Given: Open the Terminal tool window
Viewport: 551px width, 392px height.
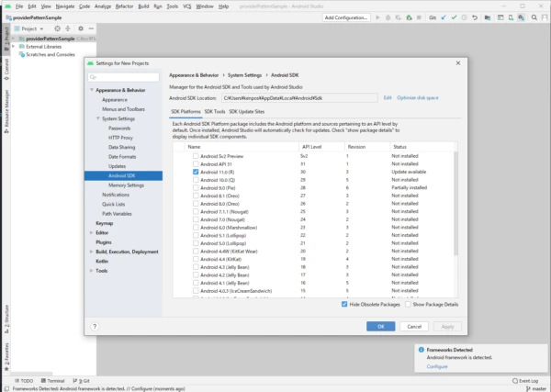Looking at the screenshot, I should pyautogui.click(x=54, y=379).
